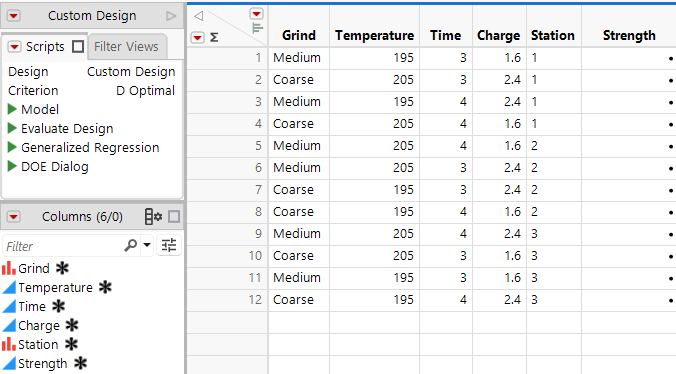The image size is (676, 374).
Task: Click the asterisk property icon next to Time
Action: pyautogui.click(x=59, y=306)
